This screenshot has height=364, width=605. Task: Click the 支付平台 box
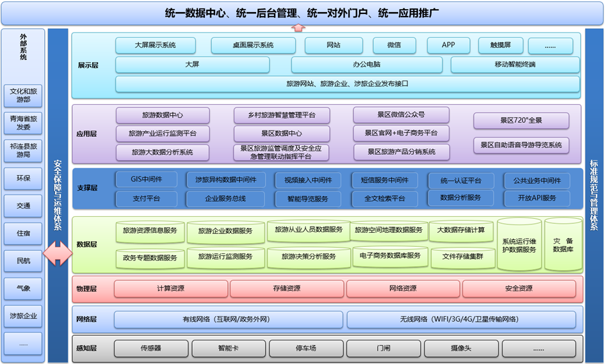point(146,199)
